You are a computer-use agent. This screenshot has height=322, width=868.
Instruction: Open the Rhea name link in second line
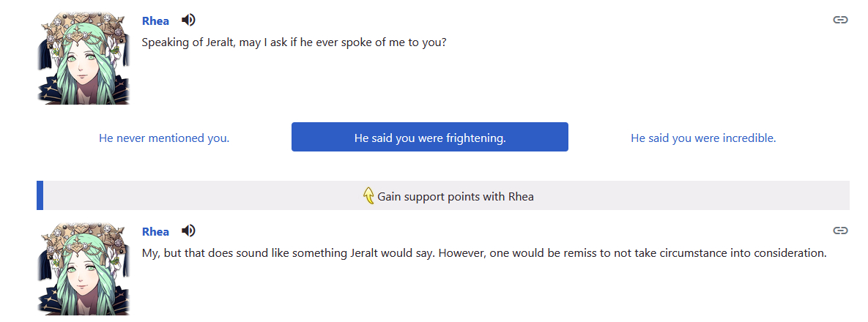pyautogui.click(x=155, y=232)
